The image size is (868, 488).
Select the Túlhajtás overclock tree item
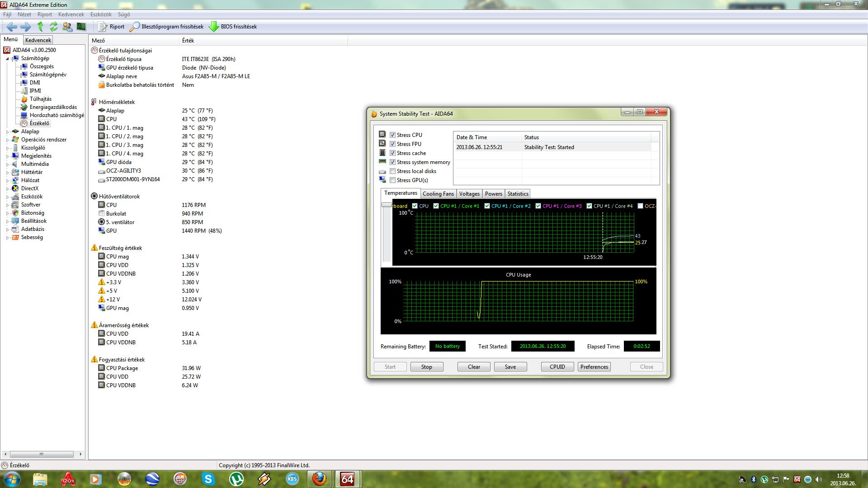click(40, 99)
